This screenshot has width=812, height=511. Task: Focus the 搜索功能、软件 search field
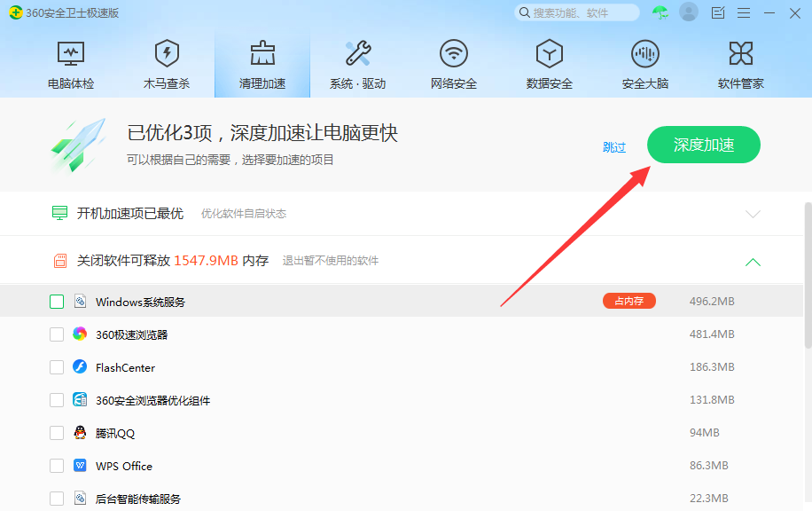point(577,12)
